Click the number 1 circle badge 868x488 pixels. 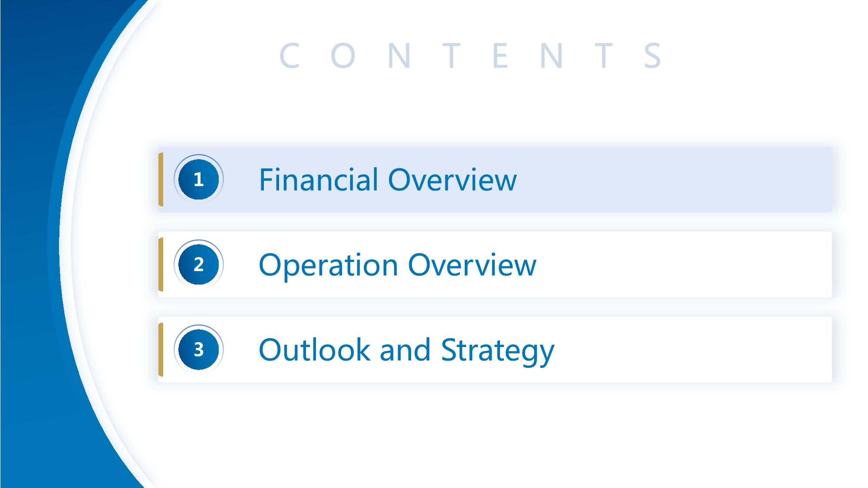(198, 179)
